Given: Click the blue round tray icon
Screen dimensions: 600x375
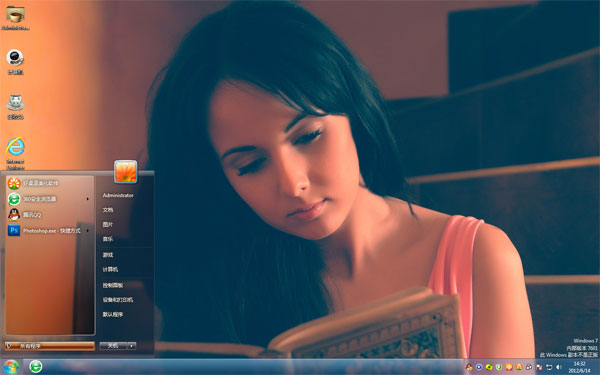Looking at the screenshot, I should pos(479,367).
